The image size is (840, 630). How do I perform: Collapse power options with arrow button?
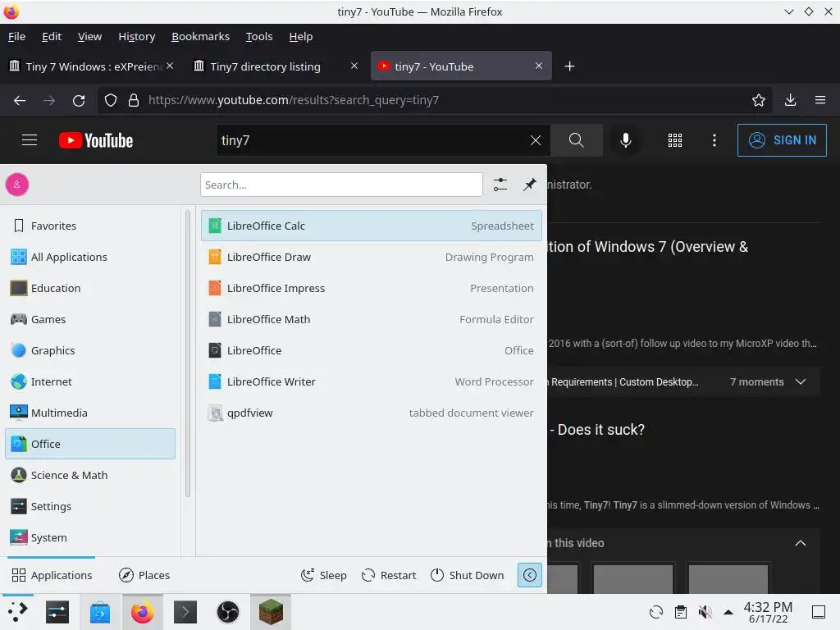[529, 575]
